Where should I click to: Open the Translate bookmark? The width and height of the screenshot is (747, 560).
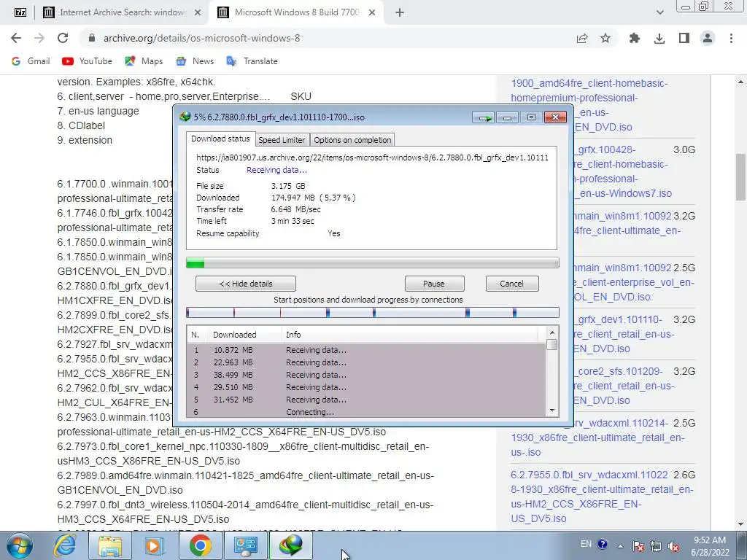pos(252,61)
